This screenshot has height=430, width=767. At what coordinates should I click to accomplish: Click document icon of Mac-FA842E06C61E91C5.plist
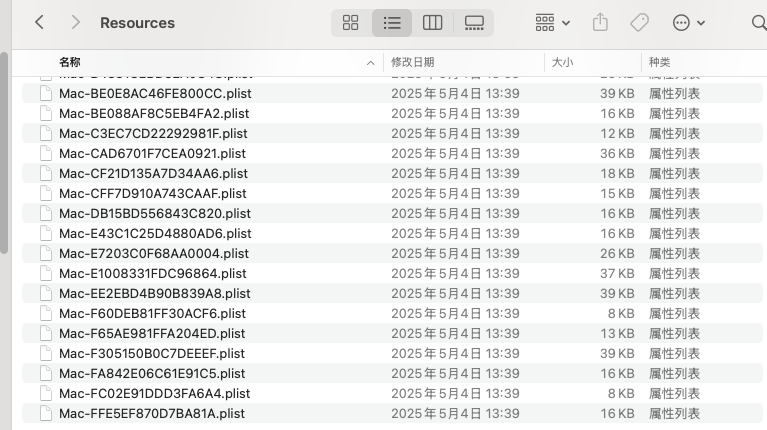[x=46, y=374]
